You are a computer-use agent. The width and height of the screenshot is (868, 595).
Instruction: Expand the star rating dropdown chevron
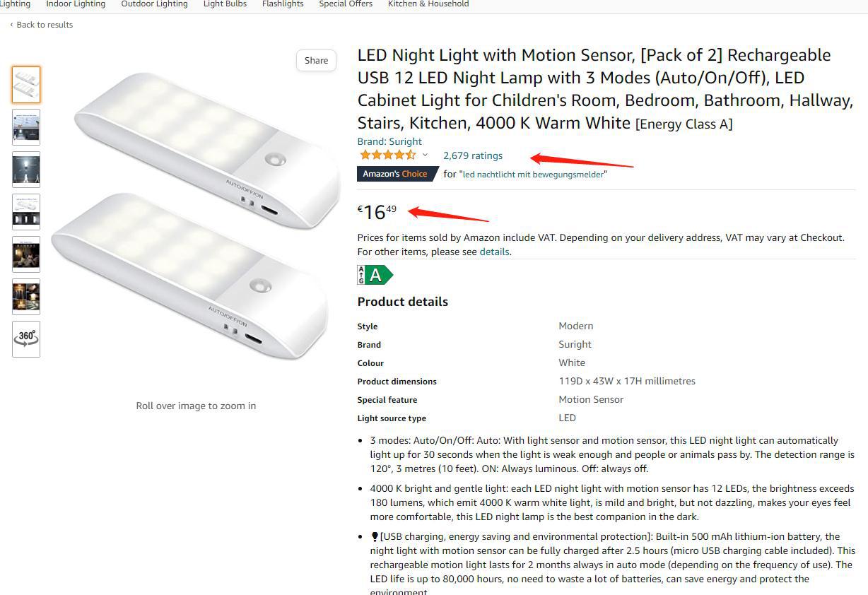pos(425,155)
